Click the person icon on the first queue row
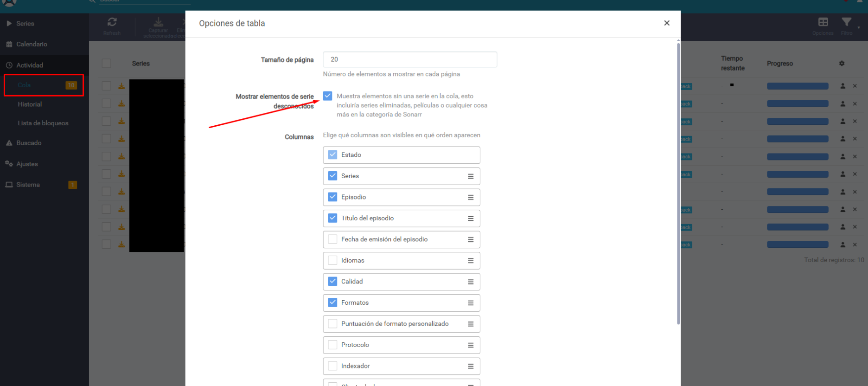The image size is (868, 386). pyautogui.click(x=842, y=86)
